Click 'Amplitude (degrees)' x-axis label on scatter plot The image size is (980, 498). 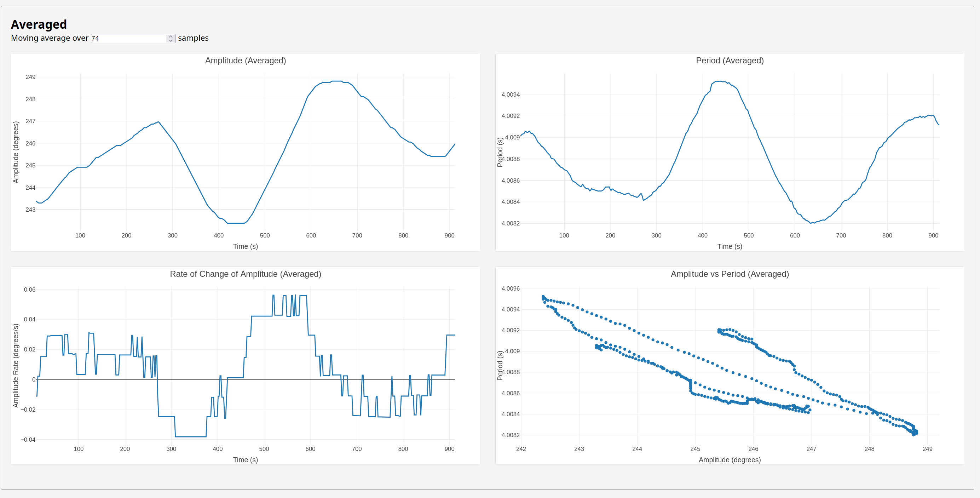(x=729, y=459)
